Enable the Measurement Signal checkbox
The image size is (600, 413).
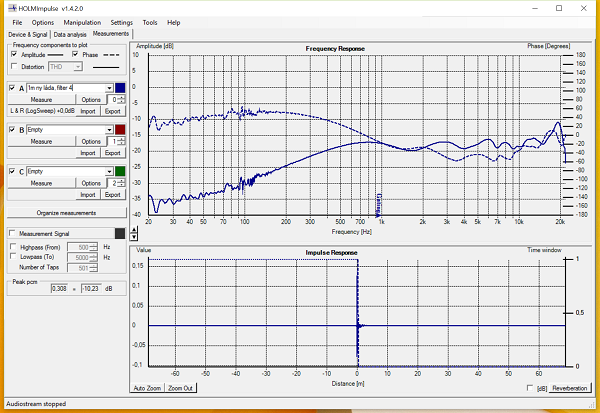click(13, 233)
